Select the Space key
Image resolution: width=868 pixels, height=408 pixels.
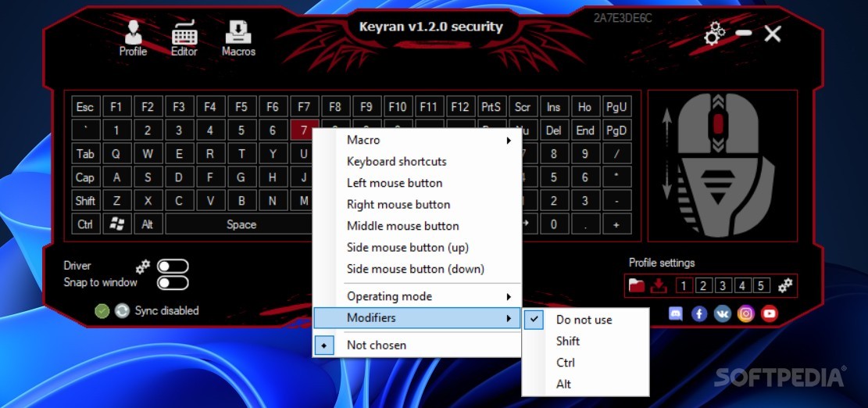(x=241, y=224)
